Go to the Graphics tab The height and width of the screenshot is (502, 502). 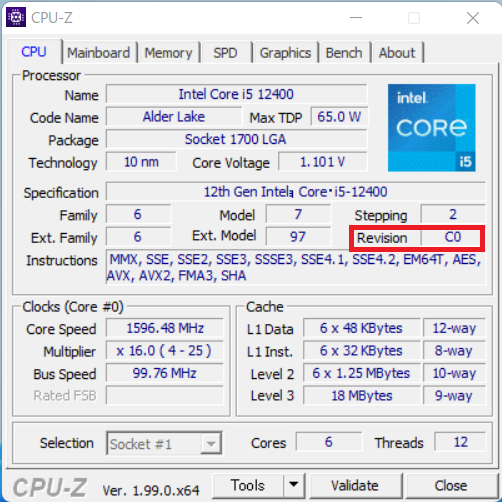[x=285, y=53]
